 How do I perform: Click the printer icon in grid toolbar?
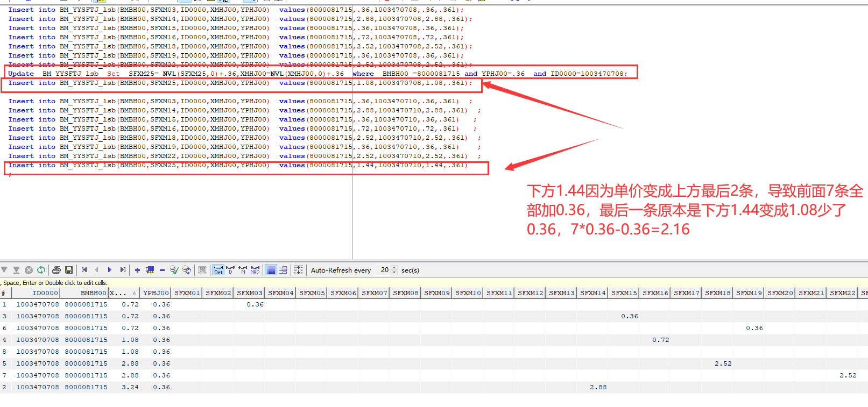[x=57, y=270]
